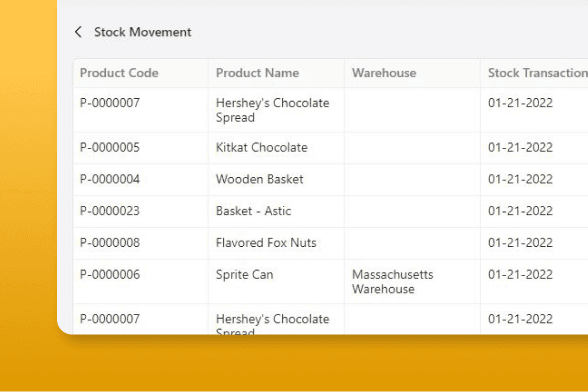Click the Wooden Basket product name
Screen dimensions: 588x392
pyautogui.click(x=260, y=179)
